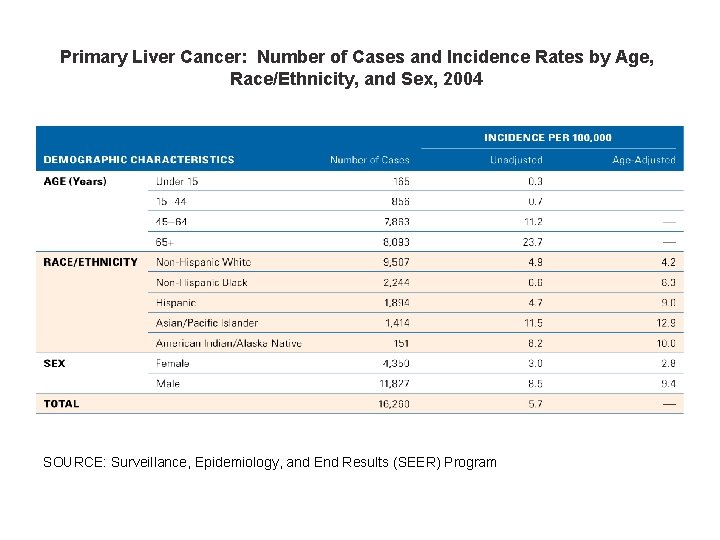Image resolution: width=720 pixels, height=540 pixels.
Task: Click the 'SOURCE: Surveillance, Epidemiology' footnote
Action: 270,462
